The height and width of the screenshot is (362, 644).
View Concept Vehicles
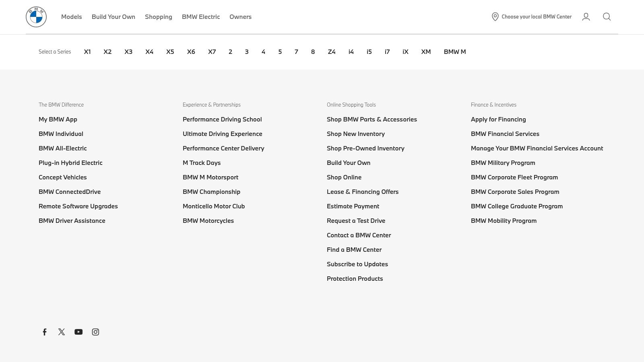click(x=63, y=177)
